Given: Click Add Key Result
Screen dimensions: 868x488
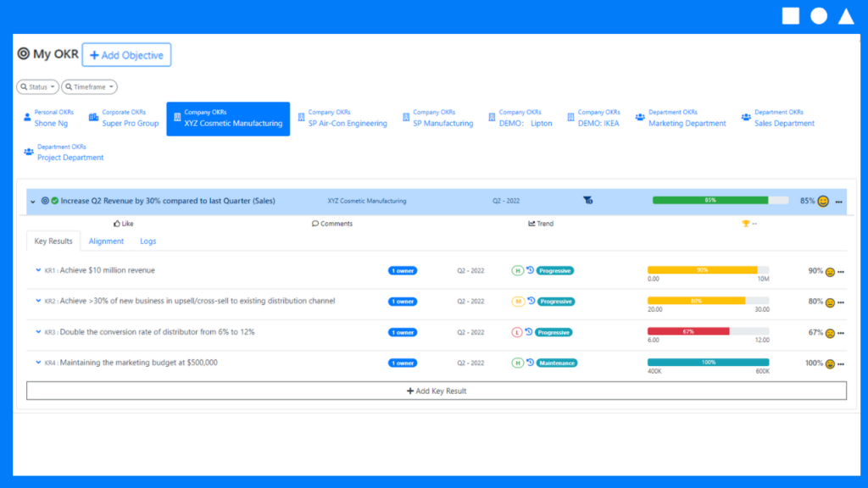Looking at the screenshot, I should (x=437, y=391).
